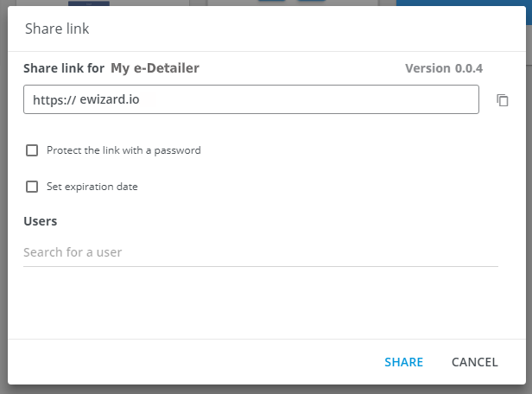
Task: Click the 'Share link for' label
Action: 64,68
